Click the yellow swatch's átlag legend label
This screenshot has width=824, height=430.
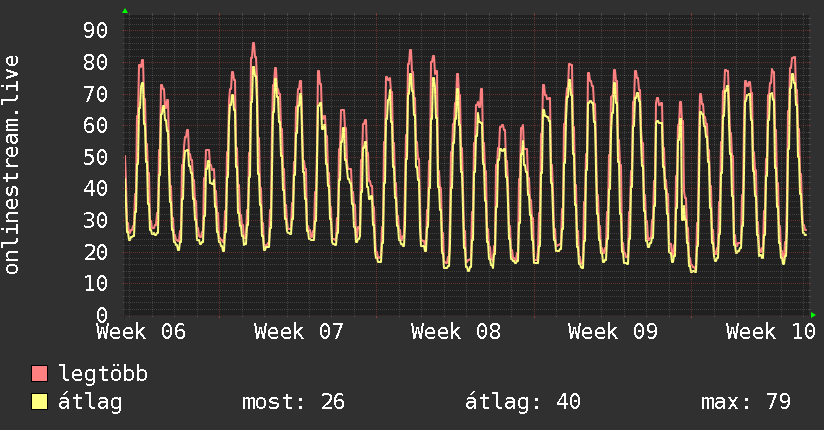tap(90, 402)
